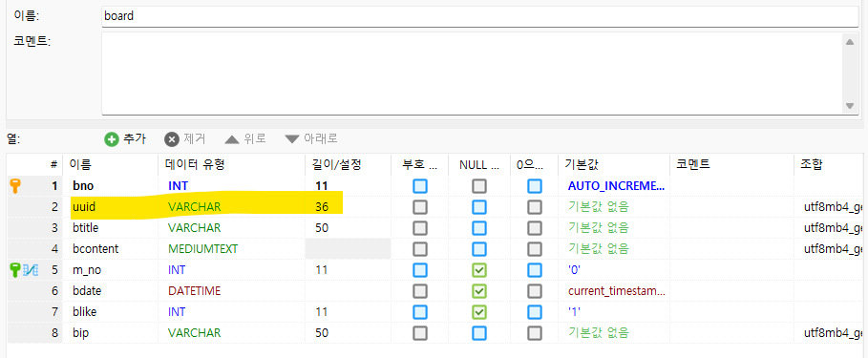The height and width of the screenshot is (358, 868).
Task: Toggle allow NULL checkbox for bcontent
Action: click(479, 249)
